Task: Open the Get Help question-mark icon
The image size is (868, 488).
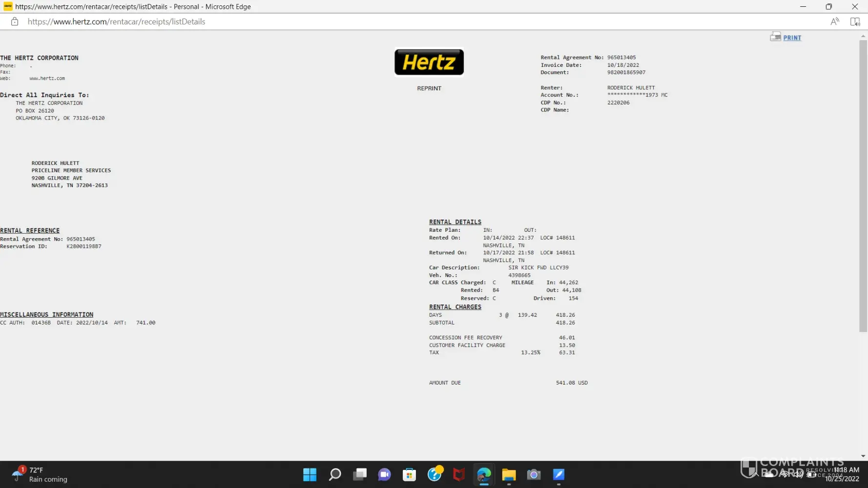Action: 434,473
